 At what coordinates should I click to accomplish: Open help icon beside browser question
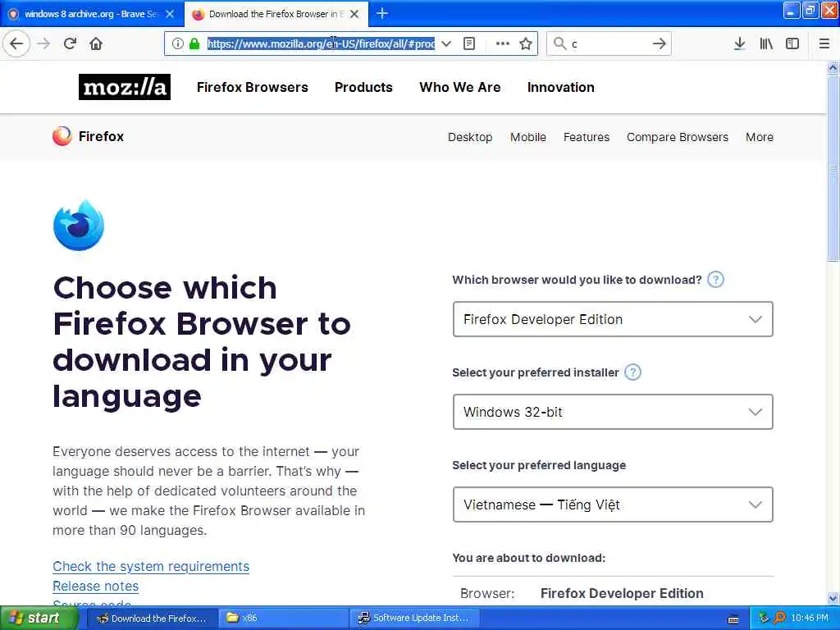(x=715, y=280)
